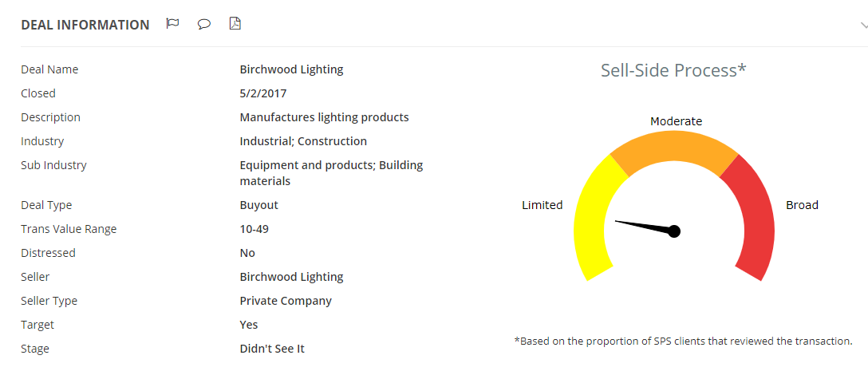Click the Private Company seller type
Viewport: 868px width, 375px height.
286,301
